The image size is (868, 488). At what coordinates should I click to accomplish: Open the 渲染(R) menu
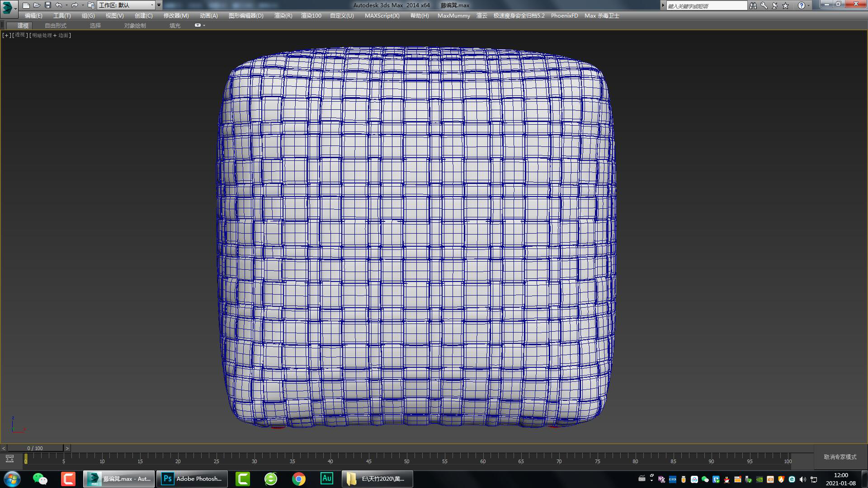click(x=283, y=15)
